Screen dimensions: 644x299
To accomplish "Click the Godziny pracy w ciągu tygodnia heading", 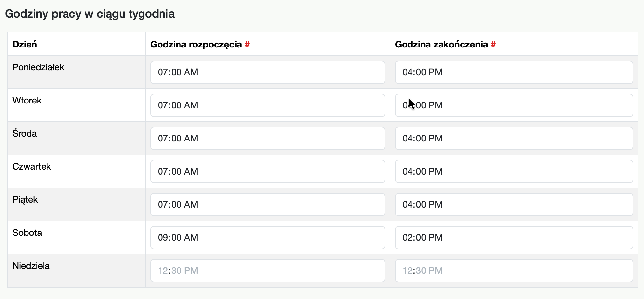I will tap(90, 14).
